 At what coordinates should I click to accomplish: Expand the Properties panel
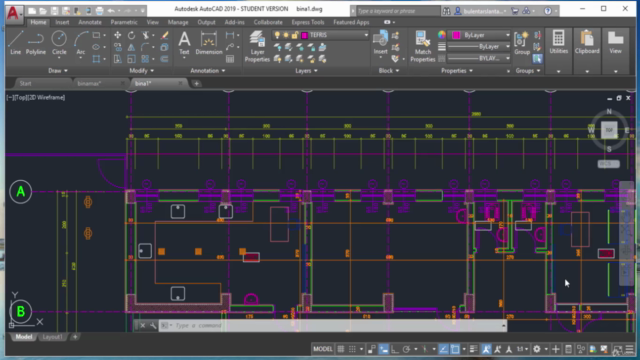coord(457,71)
